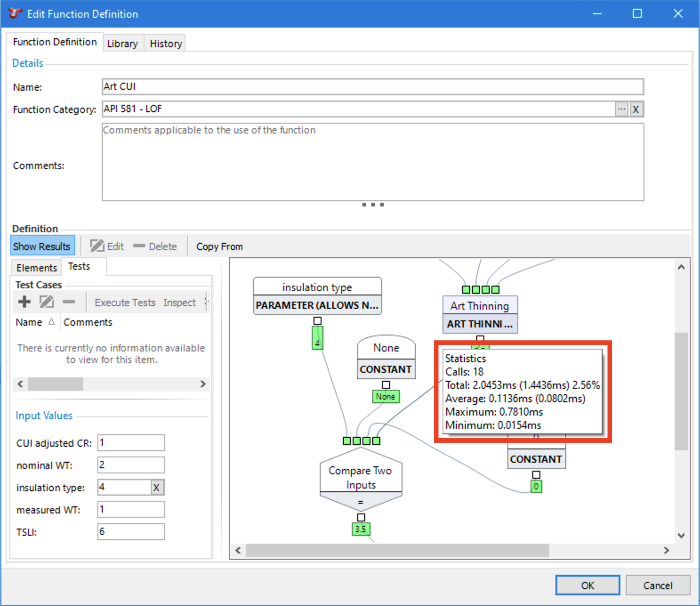
Task: Clear Function Category with X button
Action: click(636, 109)
